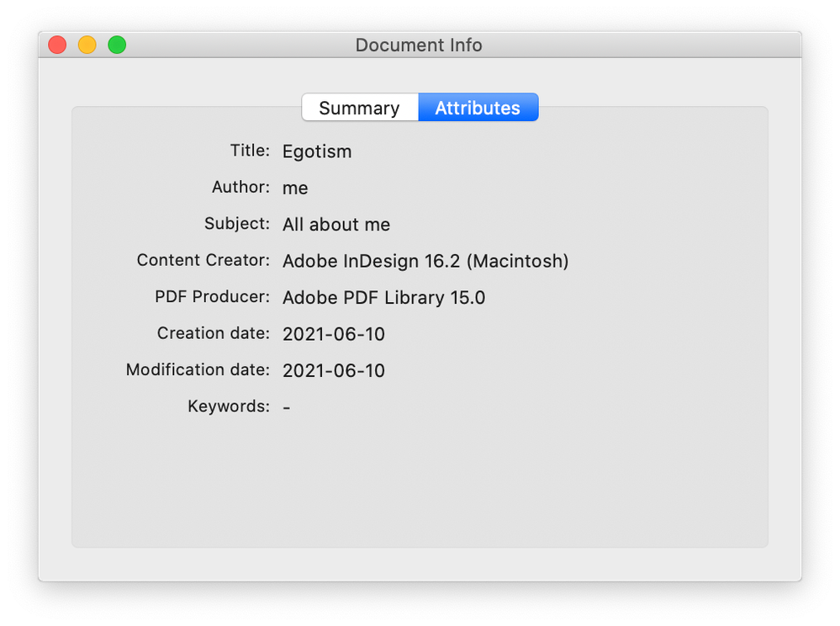Image resolution: width=840 pixels, height=626 pixels.
Task: Click the Author field label
Action: click(x=241, y=187)
